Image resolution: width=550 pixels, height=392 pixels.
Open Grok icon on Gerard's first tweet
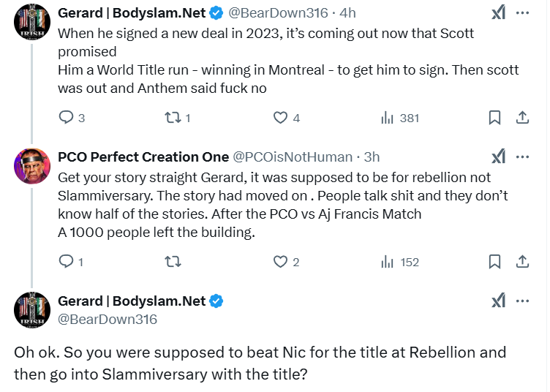[498, 13]
